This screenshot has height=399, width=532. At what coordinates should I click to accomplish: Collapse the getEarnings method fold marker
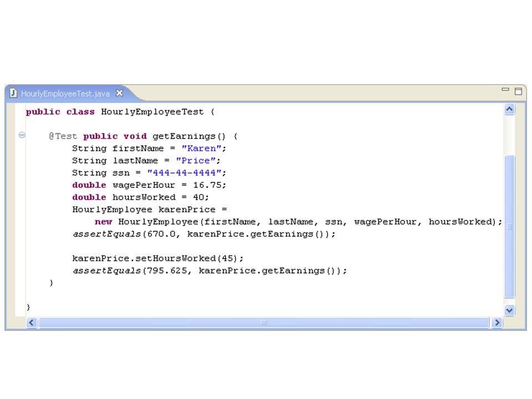point(22,135)
